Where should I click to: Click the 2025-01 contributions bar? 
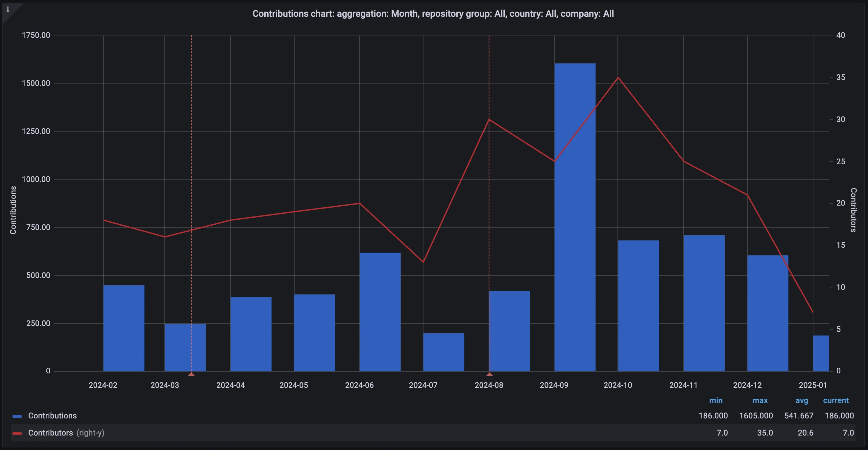coord(821,353)
